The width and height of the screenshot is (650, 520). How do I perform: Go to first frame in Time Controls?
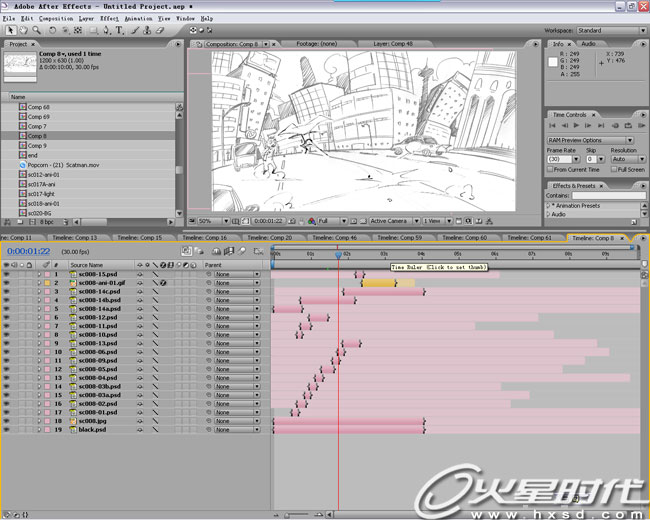pyautogui.click(x=552, y=125)
